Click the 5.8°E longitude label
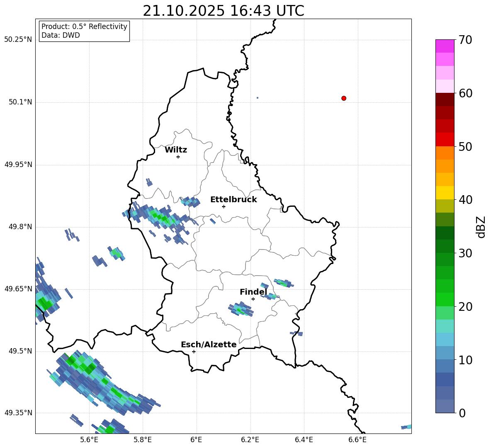The image size is (491, 448). (143, 440)
